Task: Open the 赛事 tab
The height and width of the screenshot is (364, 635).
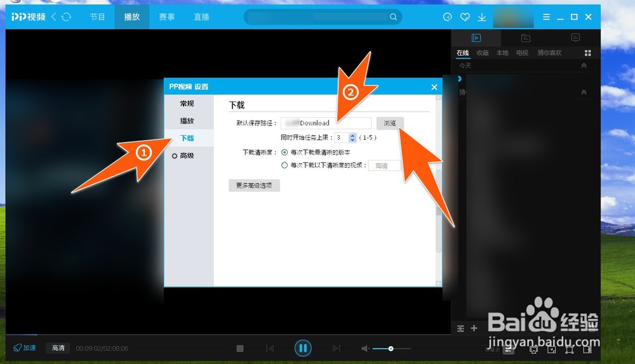Action: [x=166, y=17]
